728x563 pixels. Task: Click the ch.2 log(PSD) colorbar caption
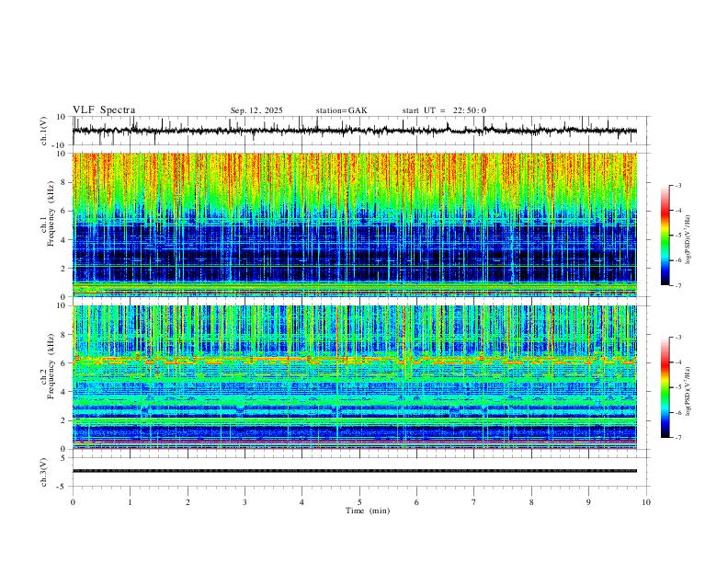pos(688,391)
